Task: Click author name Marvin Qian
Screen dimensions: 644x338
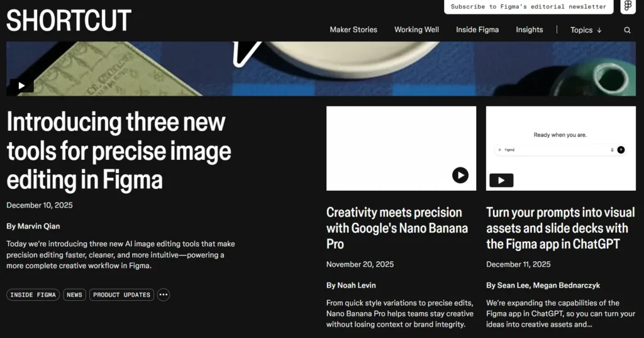Action: tap(38, 226)
